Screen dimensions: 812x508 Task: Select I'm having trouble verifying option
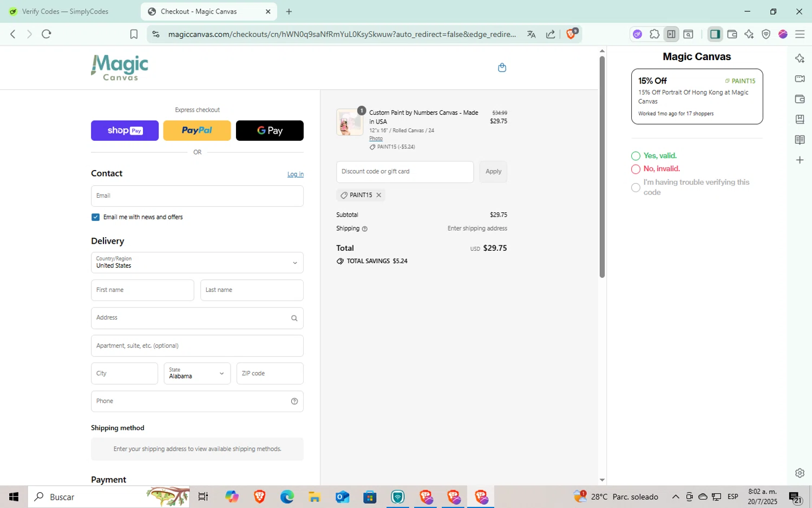636,187
